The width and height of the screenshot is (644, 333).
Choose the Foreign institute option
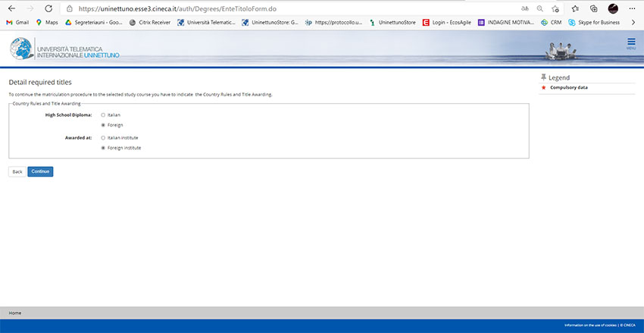103,148
